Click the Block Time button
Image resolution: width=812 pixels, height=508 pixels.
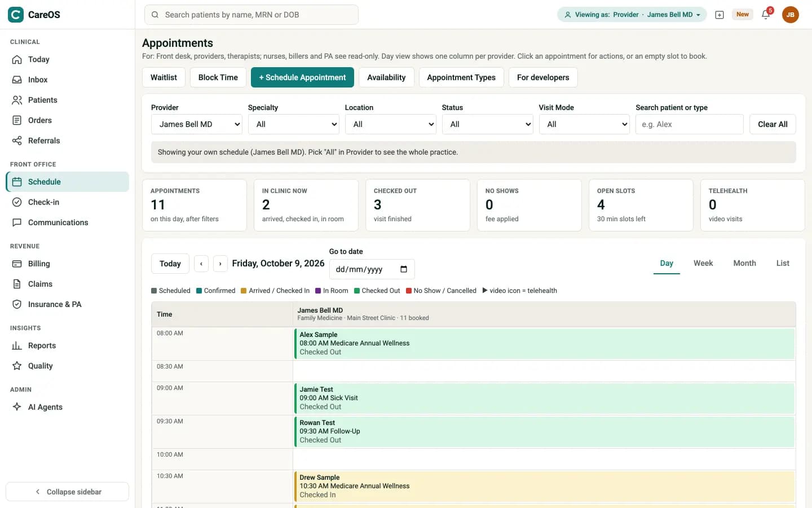point(218,77)
